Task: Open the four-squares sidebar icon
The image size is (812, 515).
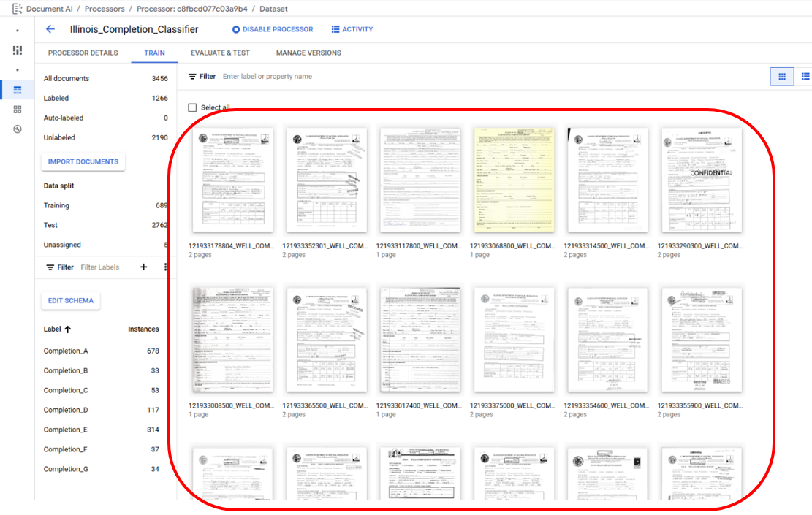Action: click(18, 110)
